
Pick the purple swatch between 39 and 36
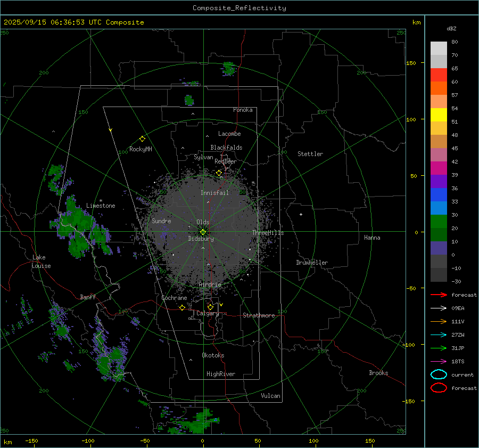[x=439, y=181]
